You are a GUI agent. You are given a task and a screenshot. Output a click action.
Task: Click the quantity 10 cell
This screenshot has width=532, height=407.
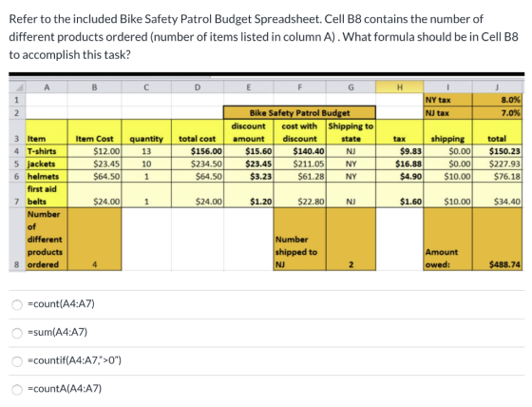146,164
